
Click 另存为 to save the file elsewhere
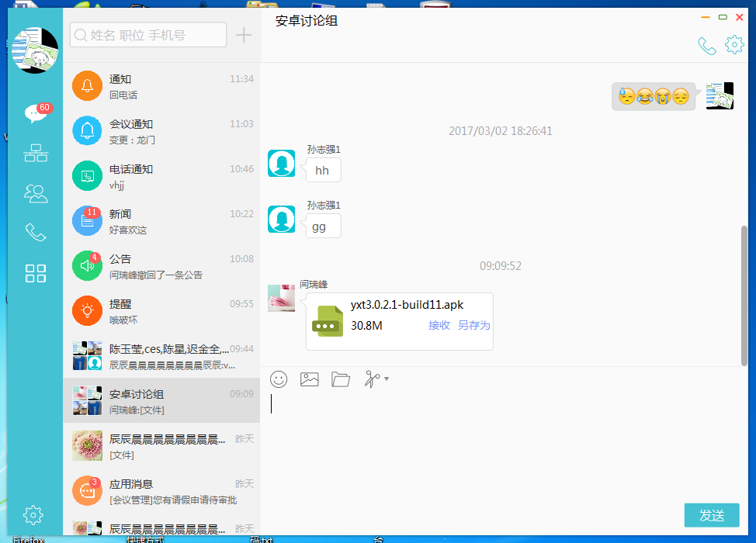click(x=473, y=325)
